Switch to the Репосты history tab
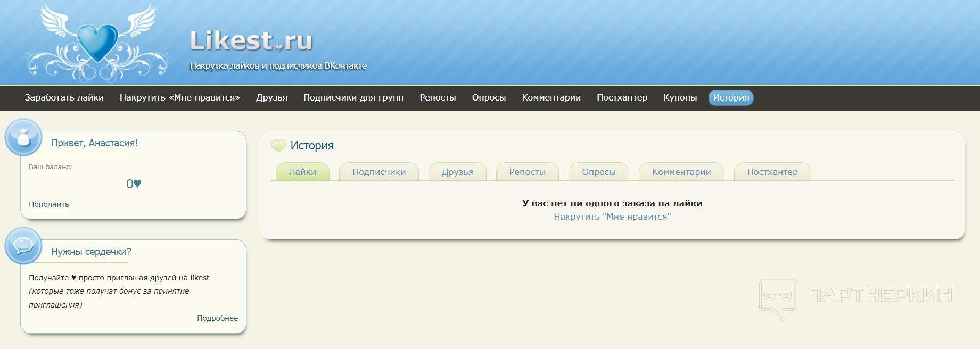Screen dimensions: 980x349 point(528,172)
